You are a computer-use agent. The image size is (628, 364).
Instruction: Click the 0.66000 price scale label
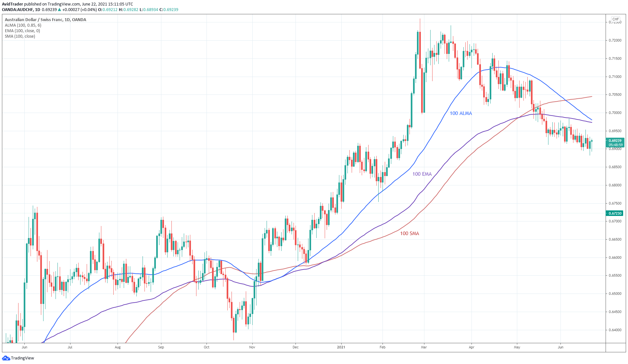point(615,257)
